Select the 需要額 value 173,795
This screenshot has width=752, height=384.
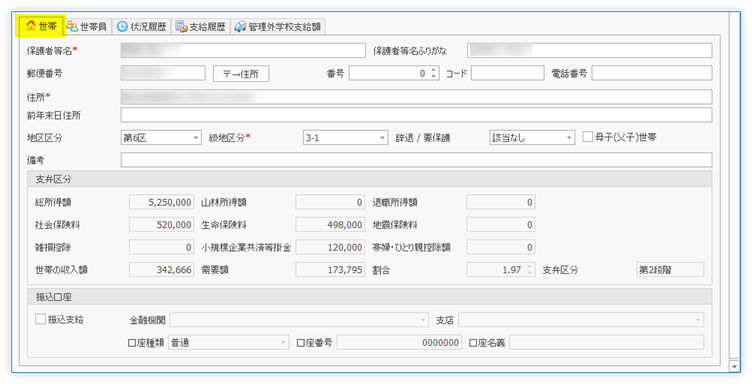coord(330,270)
